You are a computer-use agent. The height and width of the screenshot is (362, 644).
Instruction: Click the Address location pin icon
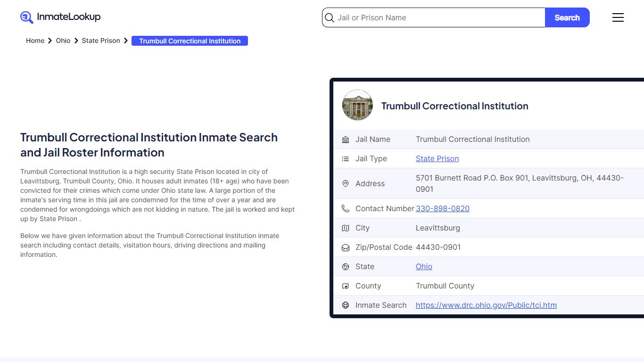click(346, 184)
